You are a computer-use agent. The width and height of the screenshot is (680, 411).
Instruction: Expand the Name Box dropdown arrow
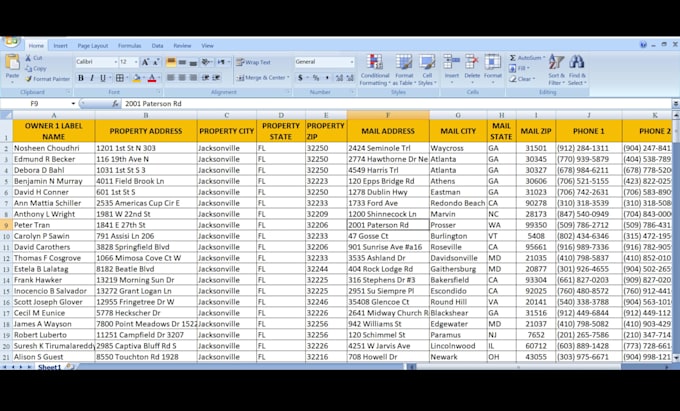pyautogui.click(x=73, y=104)
